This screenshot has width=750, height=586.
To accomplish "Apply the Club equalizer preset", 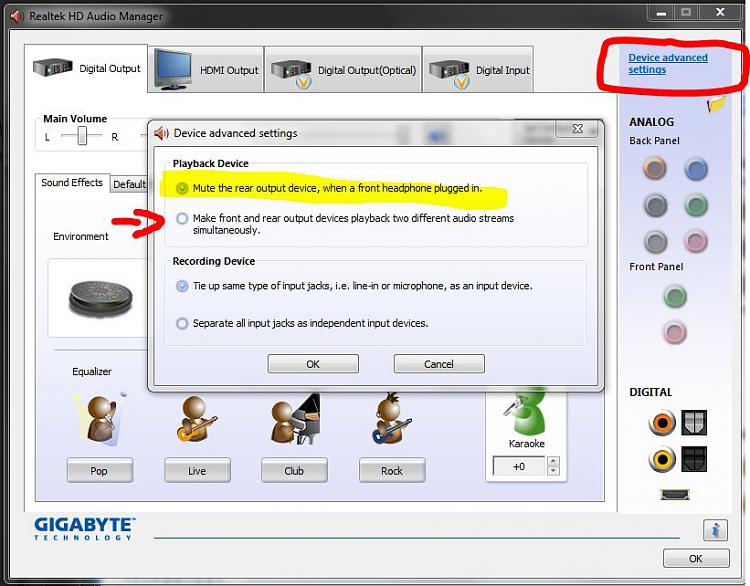I will 294,471.
